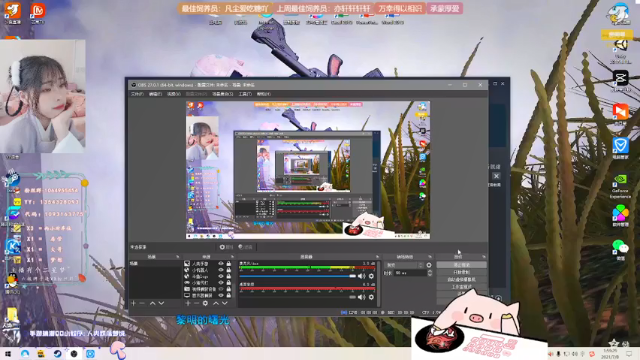Open the scene transition type dropdown
Viewport: 640px width, 360px height.
tap(404, 265)
